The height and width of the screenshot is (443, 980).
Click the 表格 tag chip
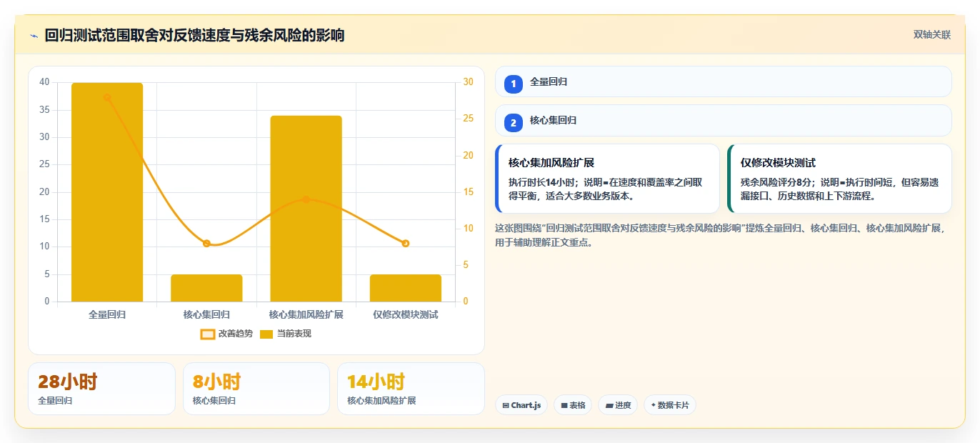pyautogui.click(x=573, y=405)
